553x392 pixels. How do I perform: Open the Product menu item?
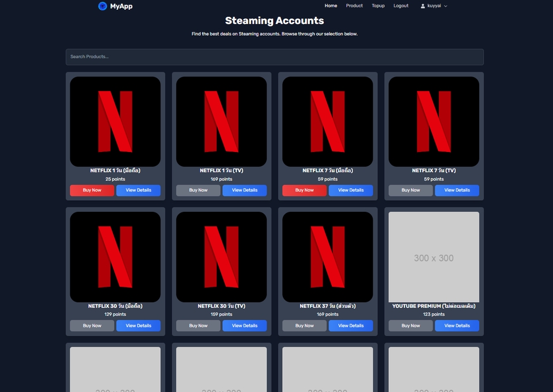coord(354,6)
